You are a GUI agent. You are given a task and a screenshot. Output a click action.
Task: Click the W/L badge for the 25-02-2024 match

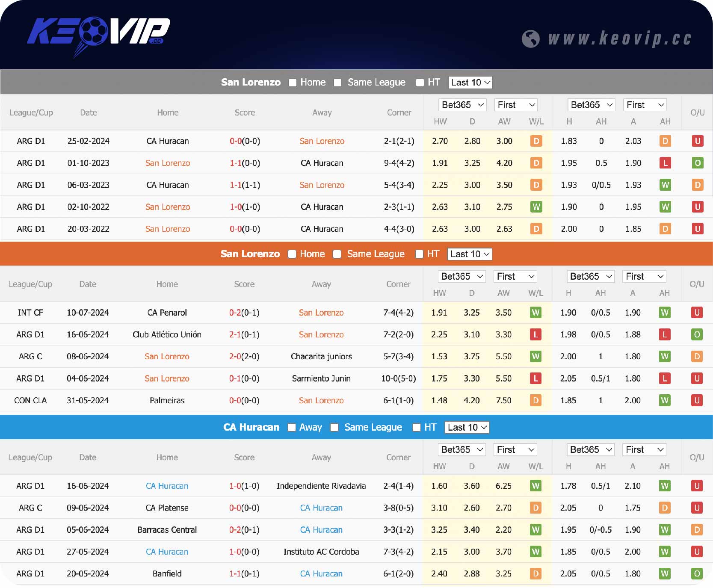coord(536,141)
